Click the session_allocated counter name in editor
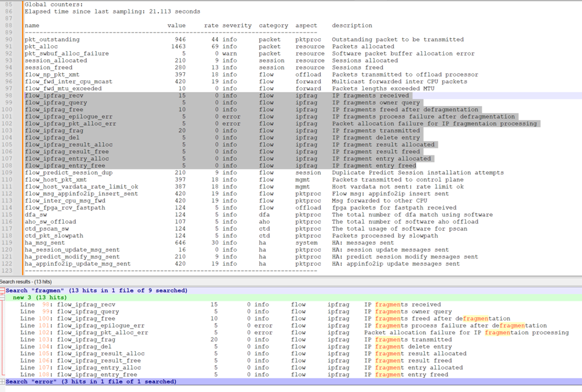Image resolution: width=582 pixels, height=392 pixels. click(x=56, y=61)
